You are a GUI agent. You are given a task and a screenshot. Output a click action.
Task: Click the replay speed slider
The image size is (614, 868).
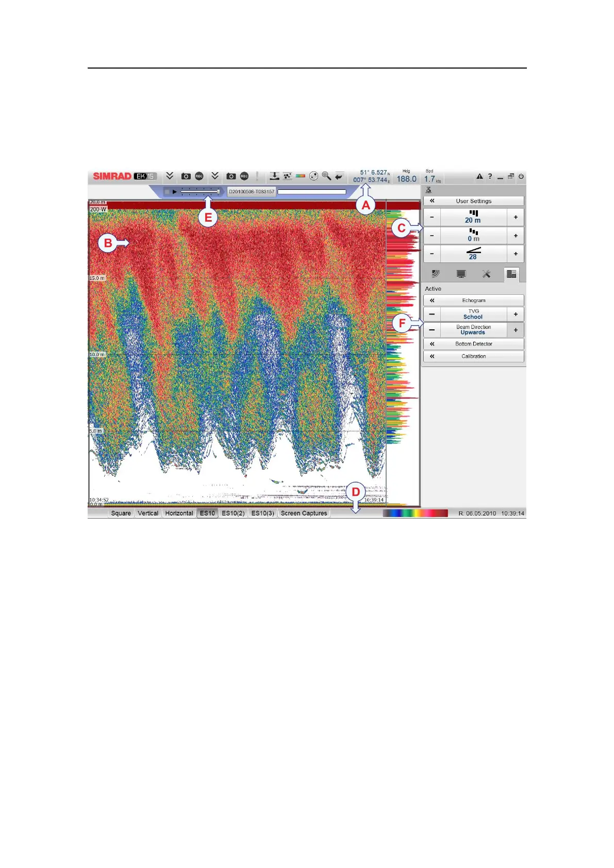coord(201,192)
